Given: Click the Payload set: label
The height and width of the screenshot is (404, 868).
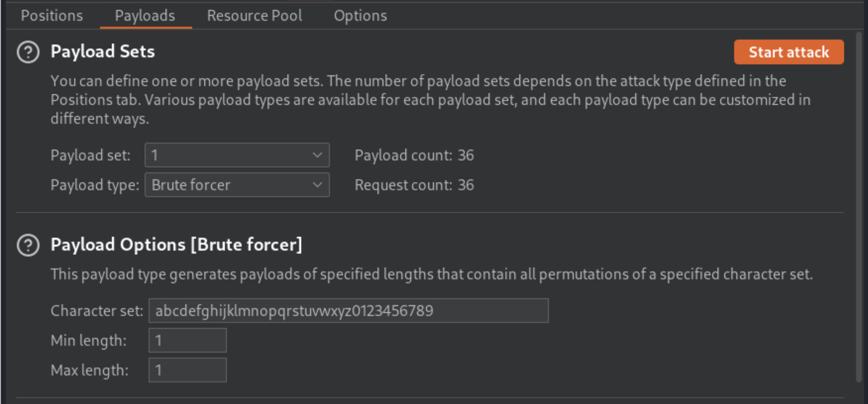Looking at the screenshot, I should (90, 155).
